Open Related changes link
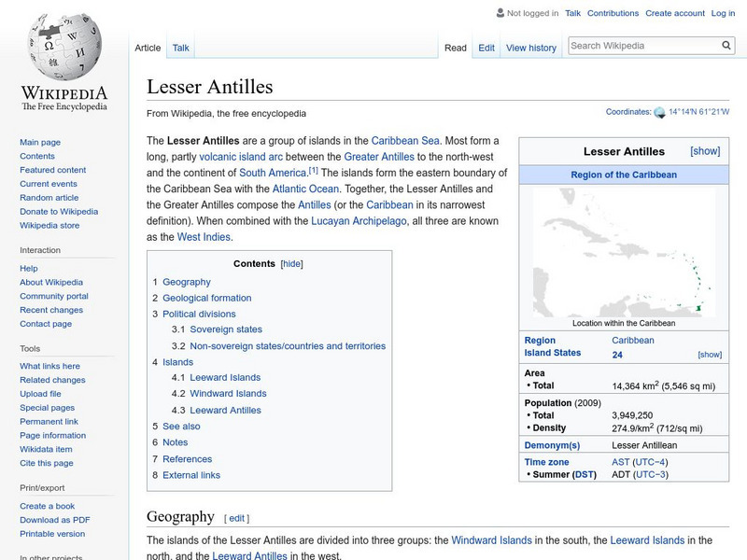The image size is (747, 560). point(52,380)
